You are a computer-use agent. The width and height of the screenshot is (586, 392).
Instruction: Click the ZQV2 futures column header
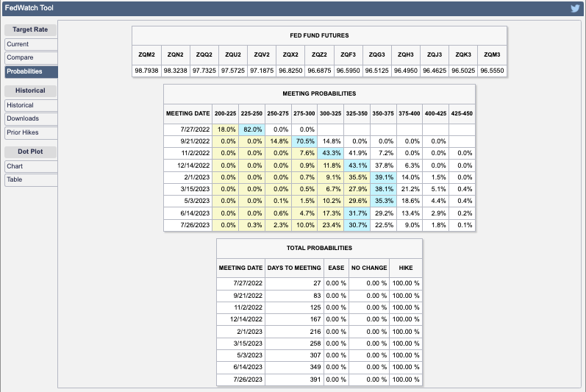(262, 54)
